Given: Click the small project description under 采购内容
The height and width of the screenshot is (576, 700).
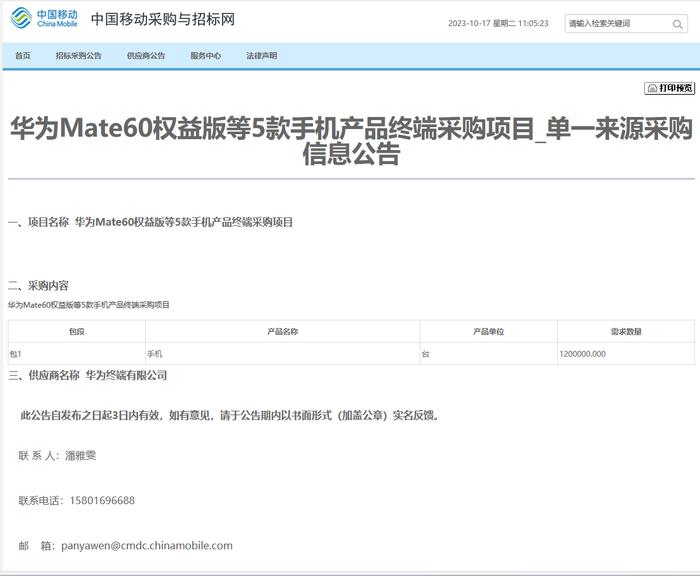Looking at the screenshot, I should tap(89, 305).
